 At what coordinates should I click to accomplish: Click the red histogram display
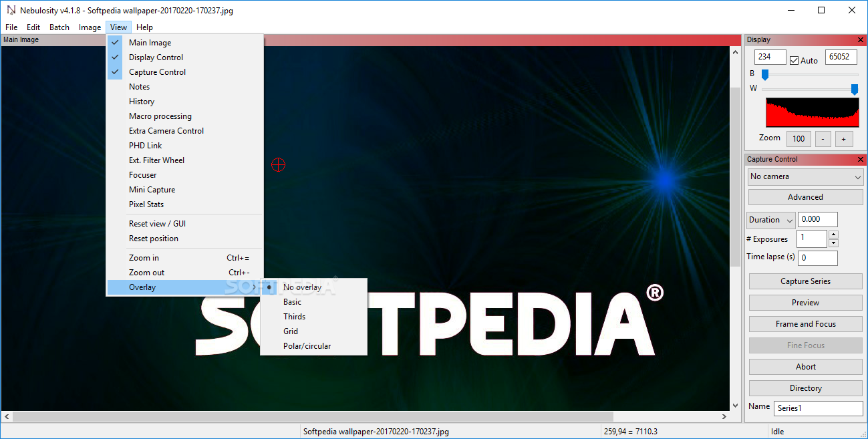(812, 112)
